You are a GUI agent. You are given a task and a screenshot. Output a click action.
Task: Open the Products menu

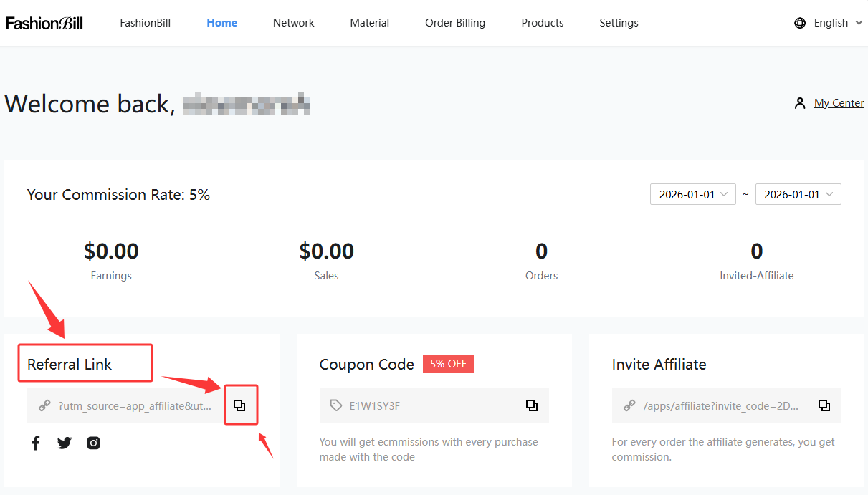[543, 23]
